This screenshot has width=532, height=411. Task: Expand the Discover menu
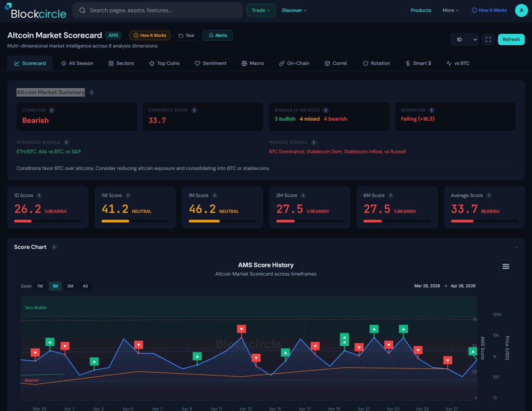(x=294, y=10)
